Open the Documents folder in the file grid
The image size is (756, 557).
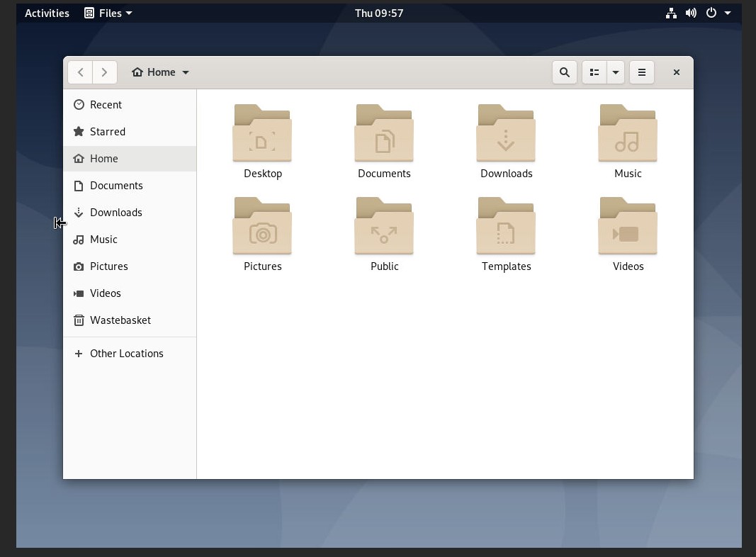(x=384, y=133)
